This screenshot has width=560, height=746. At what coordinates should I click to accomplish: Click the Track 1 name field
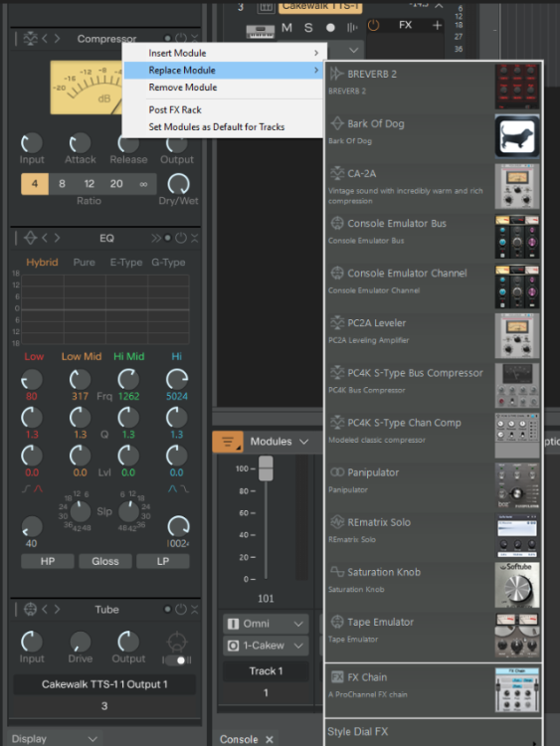point(266,670)
